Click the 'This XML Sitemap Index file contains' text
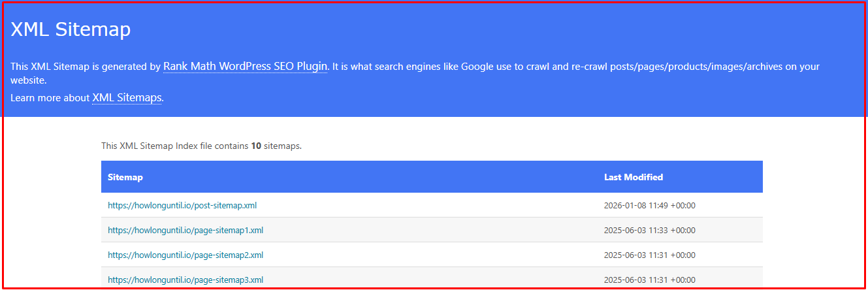Viewport: 868px width, 290px height. pyautogui.click(x=175, y=146)
